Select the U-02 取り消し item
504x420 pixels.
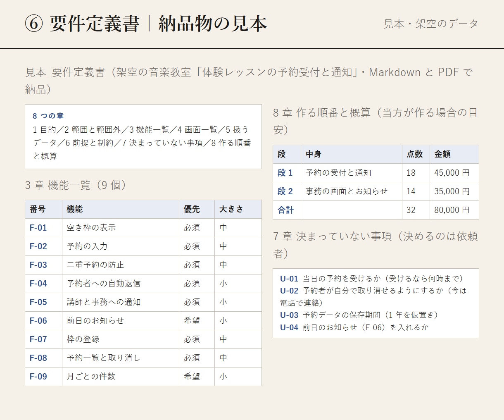click(373, 297)
